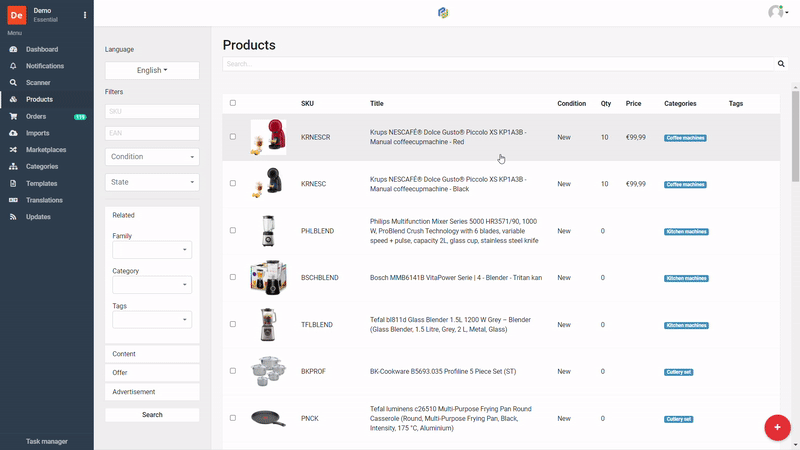This screenshot has height=450, width=800.
Task: Open Task manager link
Action: pos(47,441)
